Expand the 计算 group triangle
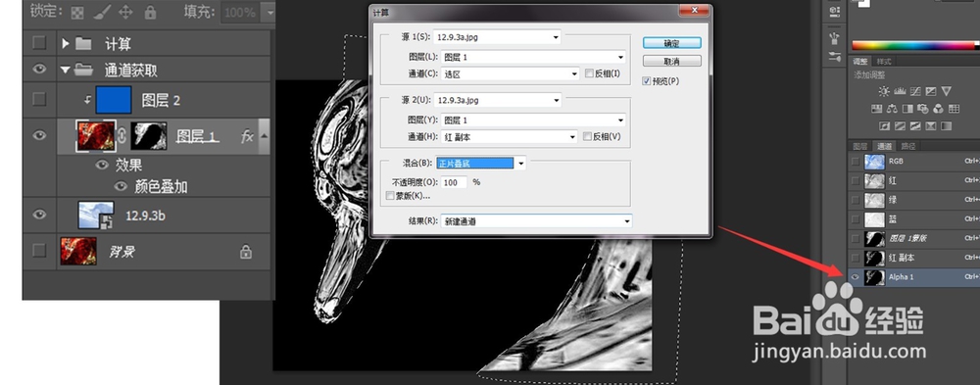This screenshot has height=385, width=980. coord(65,43)
